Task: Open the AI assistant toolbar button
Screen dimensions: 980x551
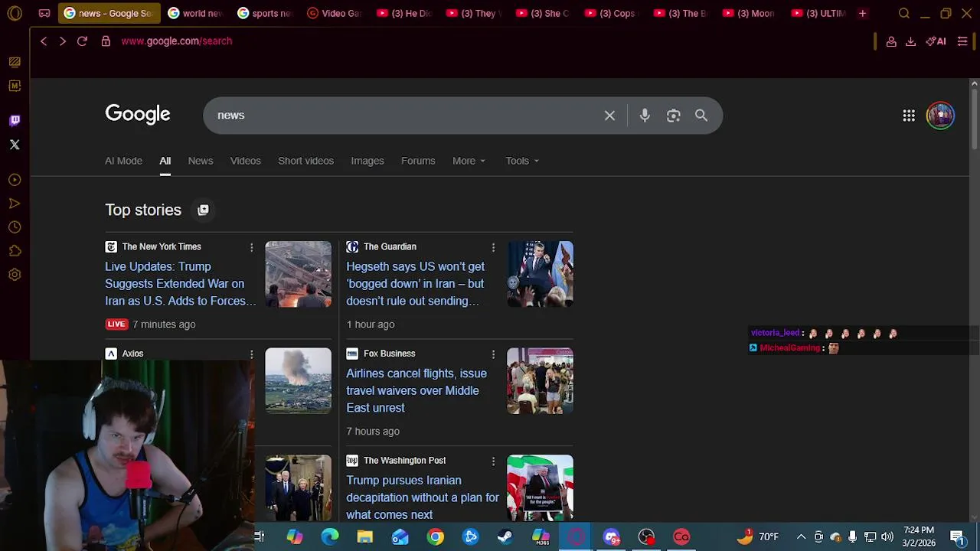Action: 936,41
